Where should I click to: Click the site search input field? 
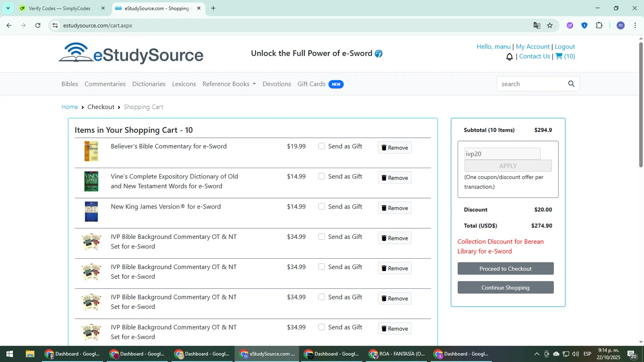click(531, 84)
